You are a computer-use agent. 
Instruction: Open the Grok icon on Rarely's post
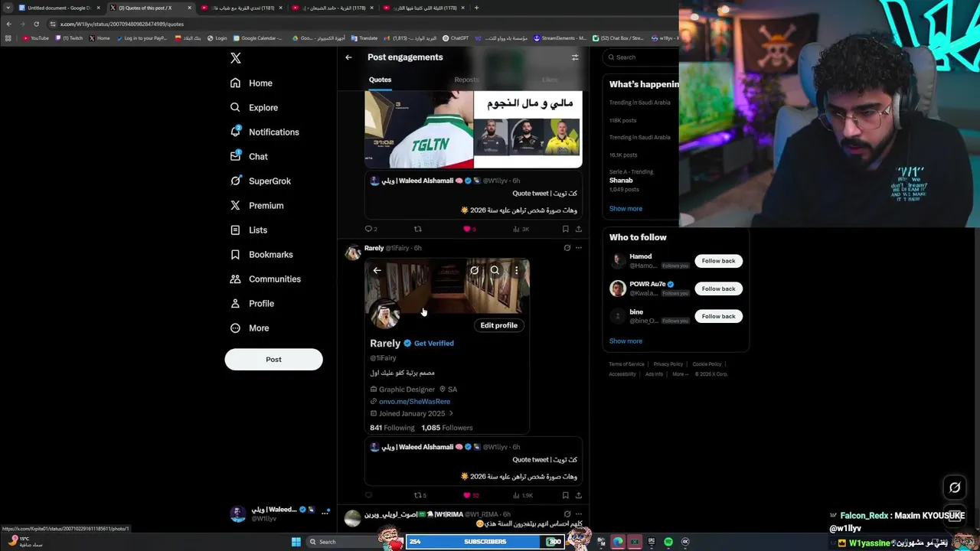[x=567, y=248]
